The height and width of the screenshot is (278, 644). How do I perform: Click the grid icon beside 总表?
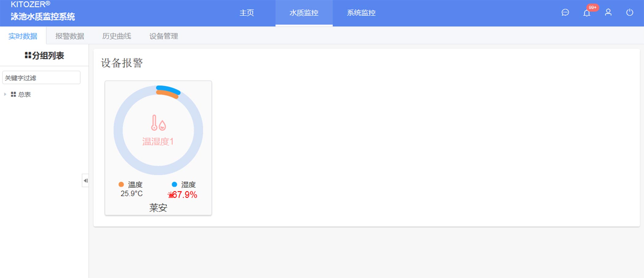coord(13,94)
